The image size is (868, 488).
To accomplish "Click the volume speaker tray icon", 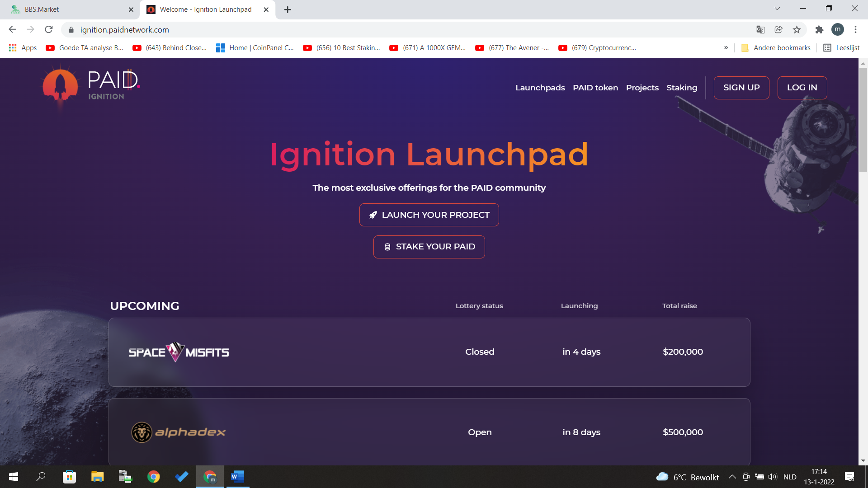I will [x=772, y=477].
